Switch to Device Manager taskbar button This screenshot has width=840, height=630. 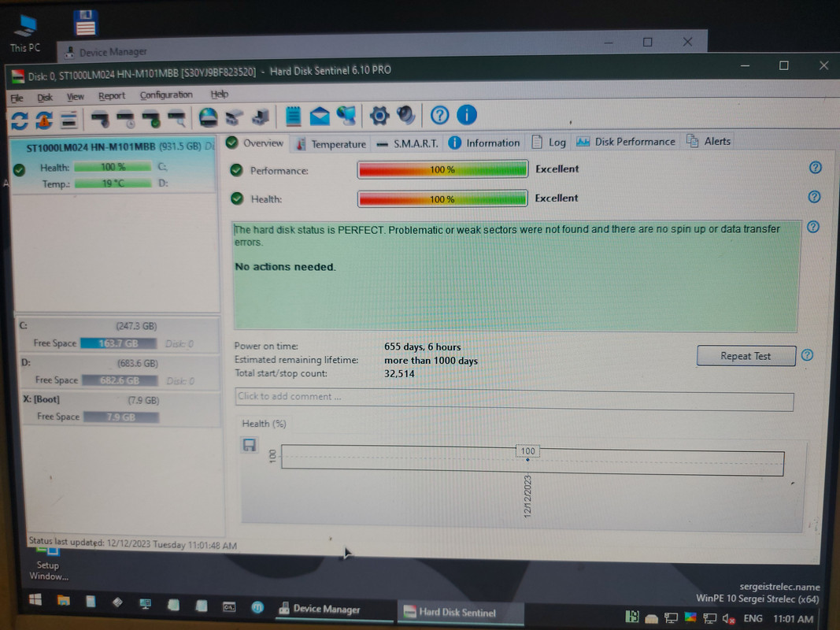coord(335,609)
